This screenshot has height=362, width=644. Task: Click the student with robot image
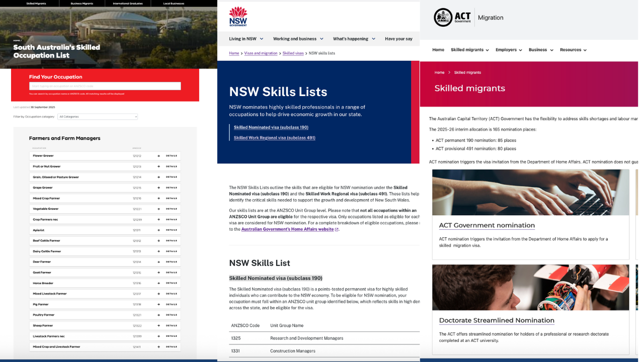click(530, 287)
